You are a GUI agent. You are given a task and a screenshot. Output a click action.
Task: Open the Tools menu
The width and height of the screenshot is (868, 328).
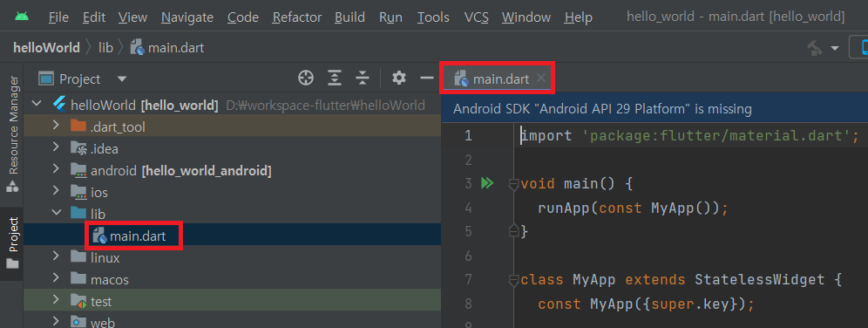point(433,17)
